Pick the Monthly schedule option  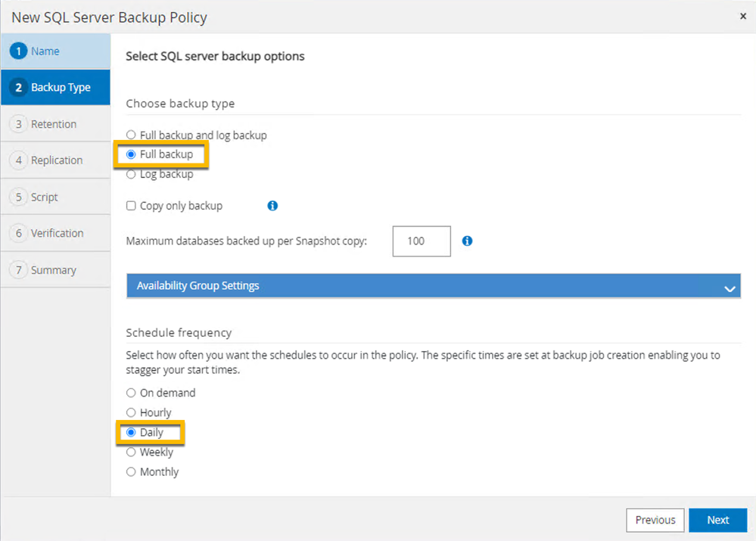pos(131,471)
